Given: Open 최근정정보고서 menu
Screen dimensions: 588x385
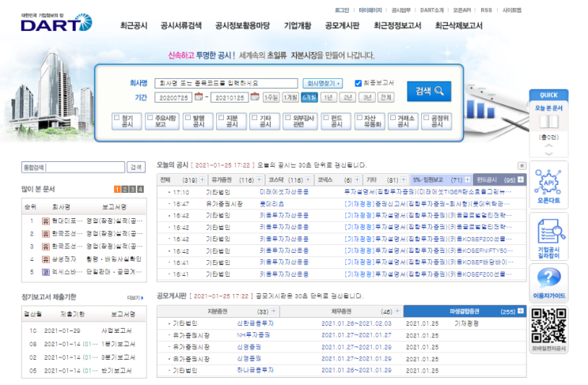Looking at the screenshot, I should click(x=397, y=25).
